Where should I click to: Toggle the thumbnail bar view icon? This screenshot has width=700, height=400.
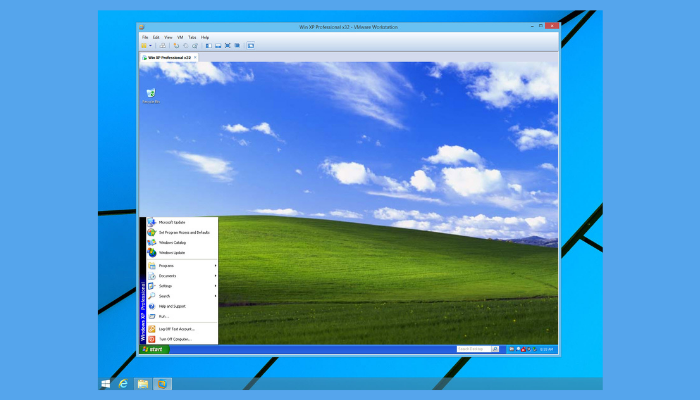pyautogui.click(x=218, y=46)
